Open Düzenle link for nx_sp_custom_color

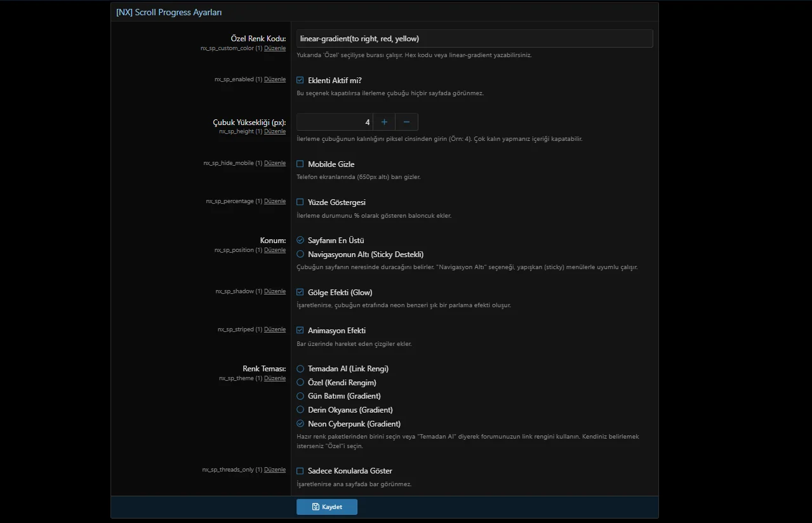pos(275,48)
